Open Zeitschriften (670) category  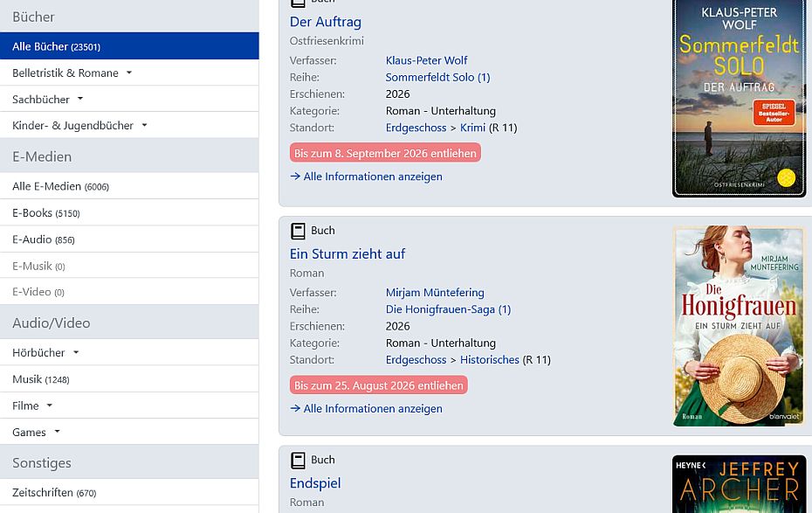pos(129,492)
